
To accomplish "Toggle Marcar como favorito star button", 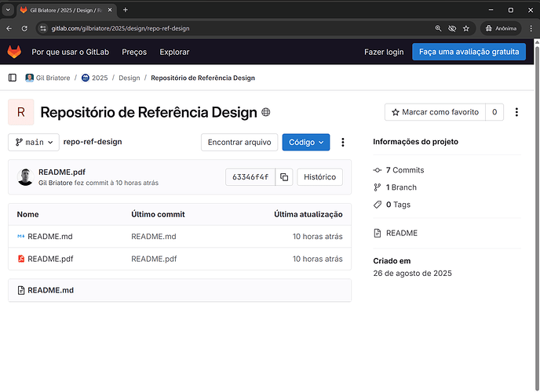I will click(435, 112).
